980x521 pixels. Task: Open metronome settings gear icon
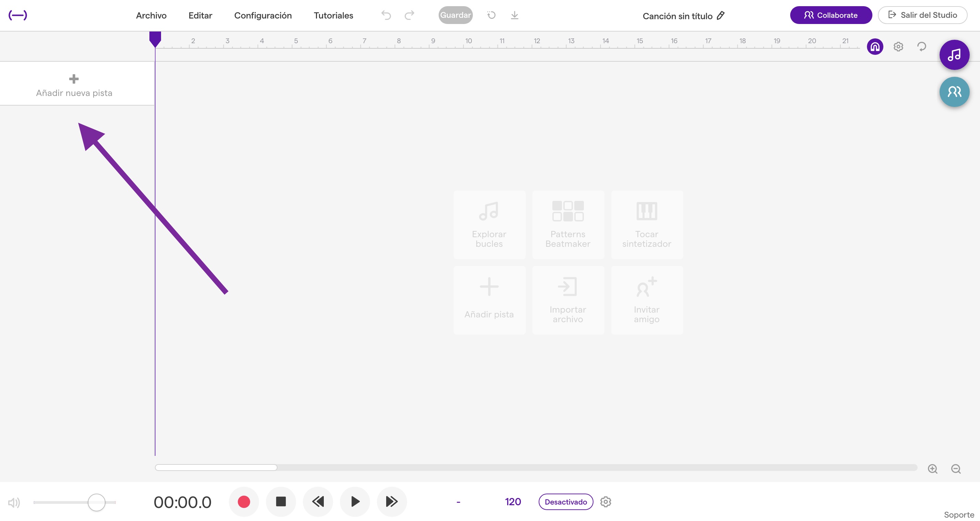[x=606, y=501]
